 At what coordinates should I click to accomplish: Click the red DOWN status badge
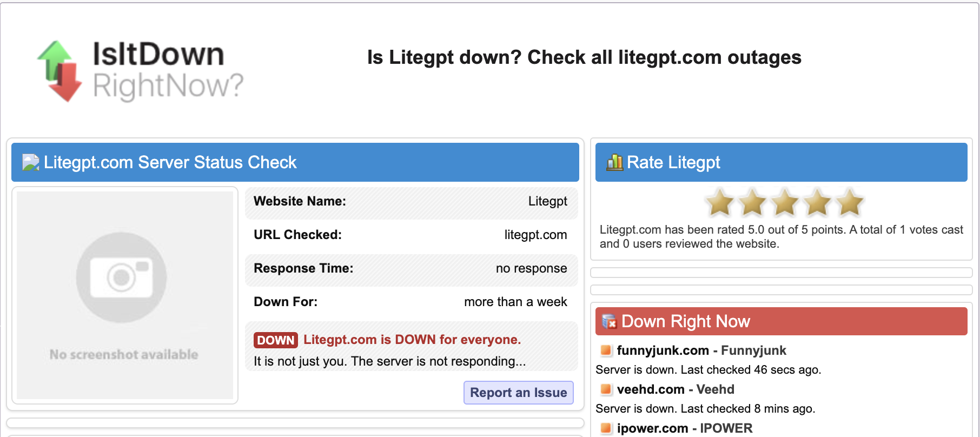[276, 340]
